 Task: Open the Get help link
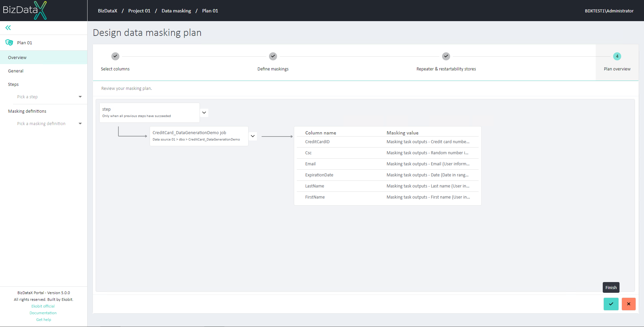coord(44,320)
